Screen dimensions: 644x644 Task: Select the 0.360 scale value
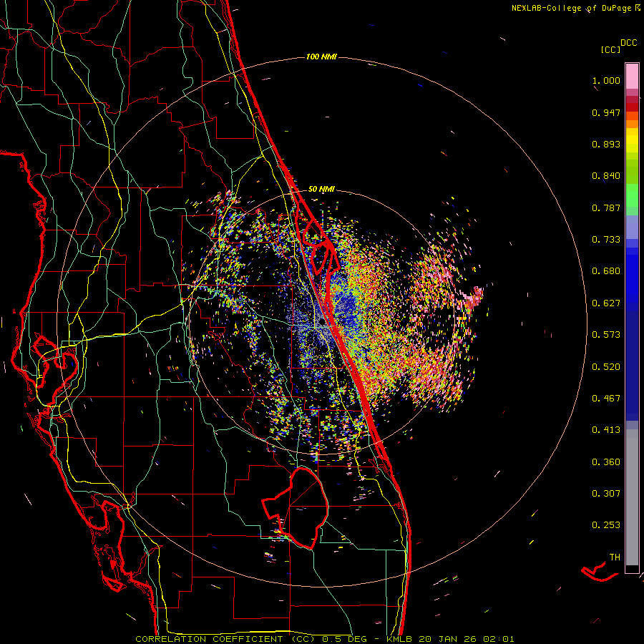click(606, 462)
